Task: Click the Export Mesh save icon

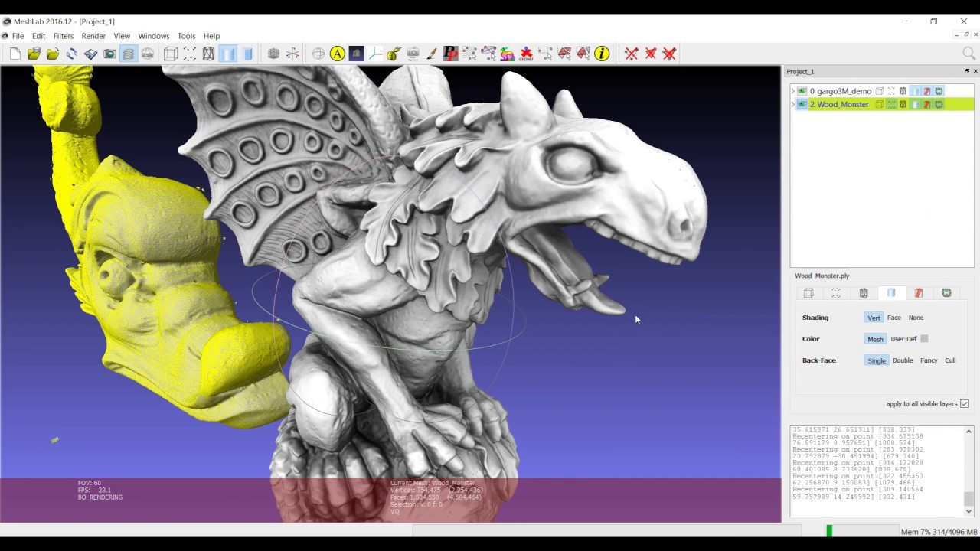Action: [90, 54]
